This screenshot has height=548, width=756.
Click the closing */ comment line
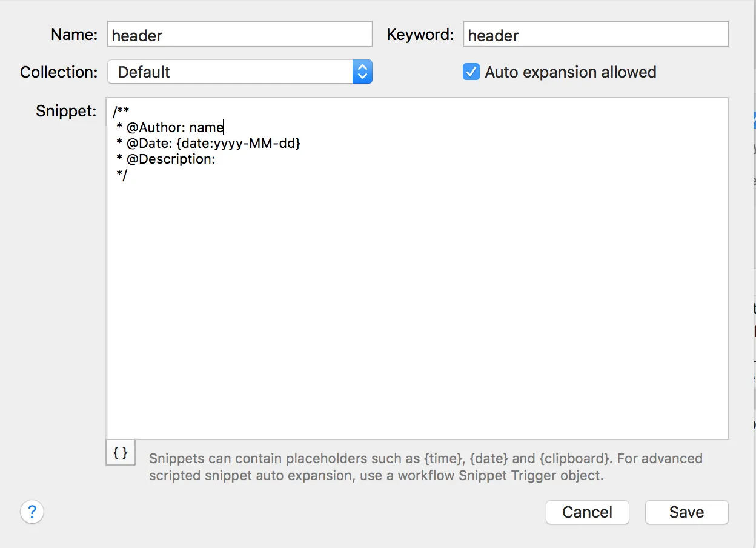(x=121, y=176)
